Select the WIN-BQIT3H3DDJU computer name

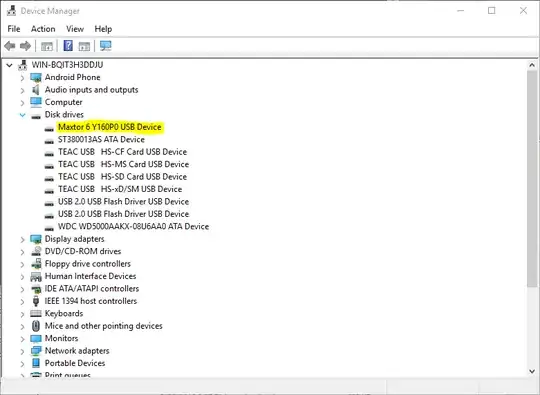pos(67,65)
